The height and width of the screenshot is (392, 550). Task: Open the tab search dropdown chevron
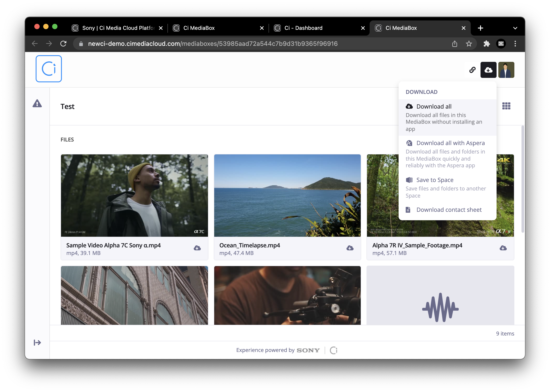tap(515, 28)
